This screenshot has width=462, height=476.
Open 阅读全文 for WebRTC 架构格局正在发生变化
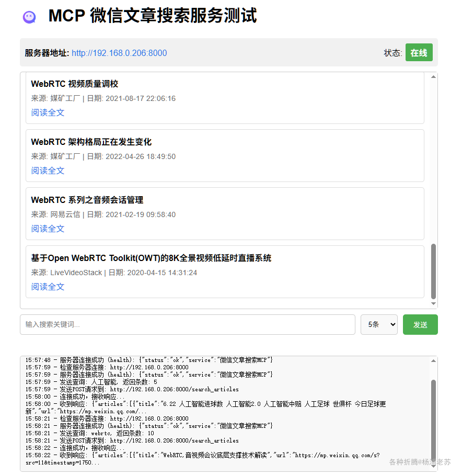(x=48, y=171)
